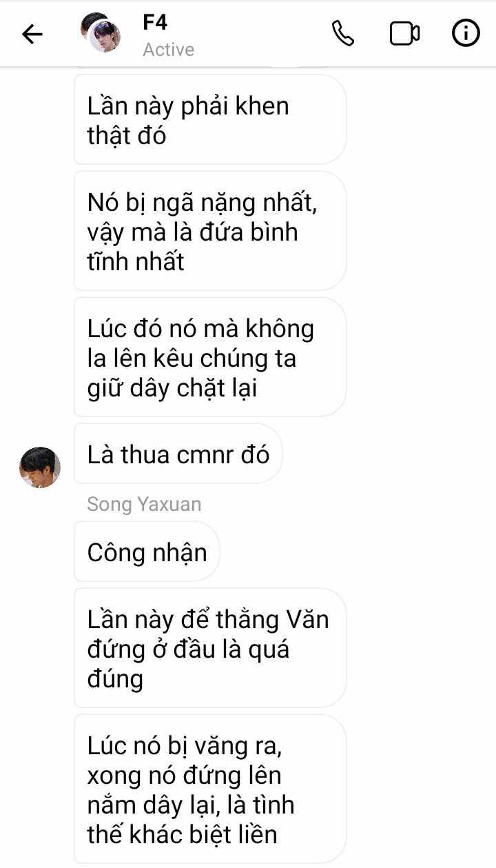Tap 'thế khác biệt liền' text line
Image resolution: width=496 pixels, height=868 pixels.
[182, 835]
